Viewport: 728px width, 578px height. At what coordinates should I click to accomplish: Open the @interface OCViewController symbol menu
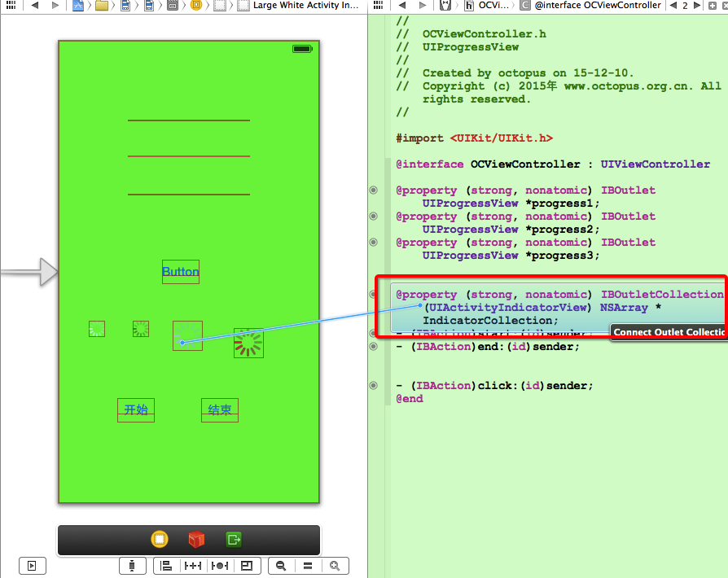[591, 6]
